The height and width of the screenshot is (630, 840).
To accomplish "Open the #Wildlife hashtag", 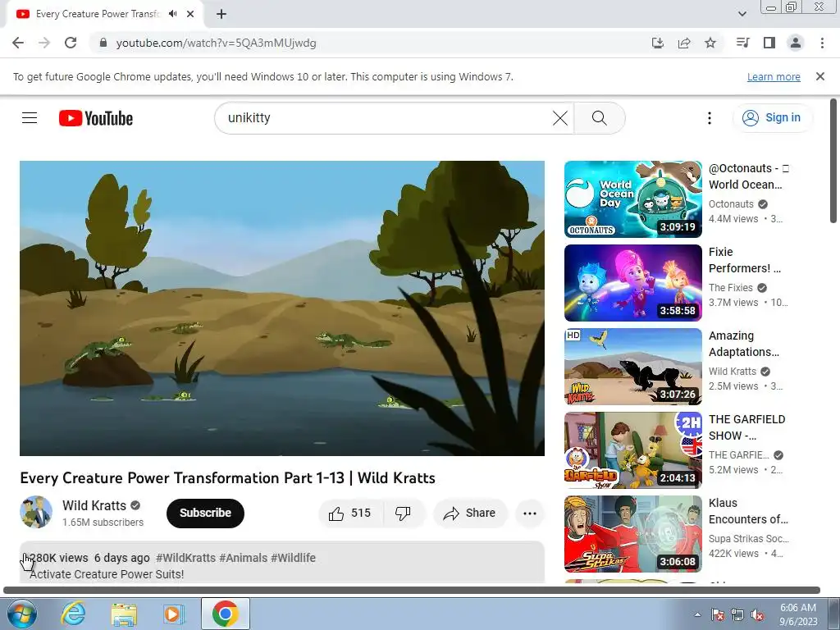I will point(293,558).
